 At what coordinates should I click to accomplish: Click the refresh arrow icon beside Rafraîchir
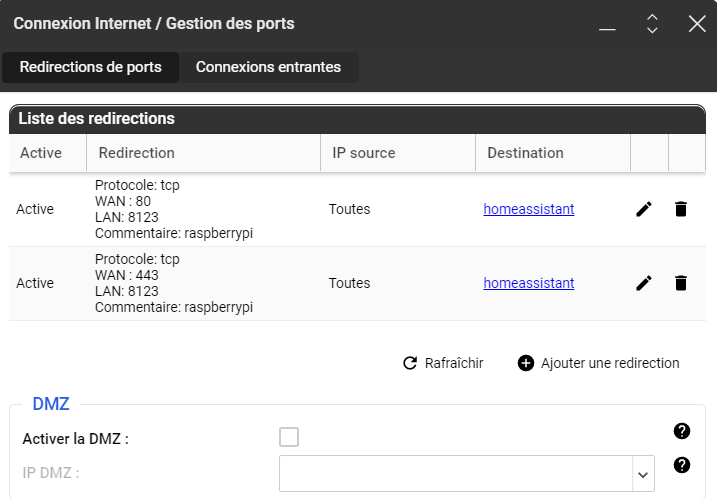(409, 363)
